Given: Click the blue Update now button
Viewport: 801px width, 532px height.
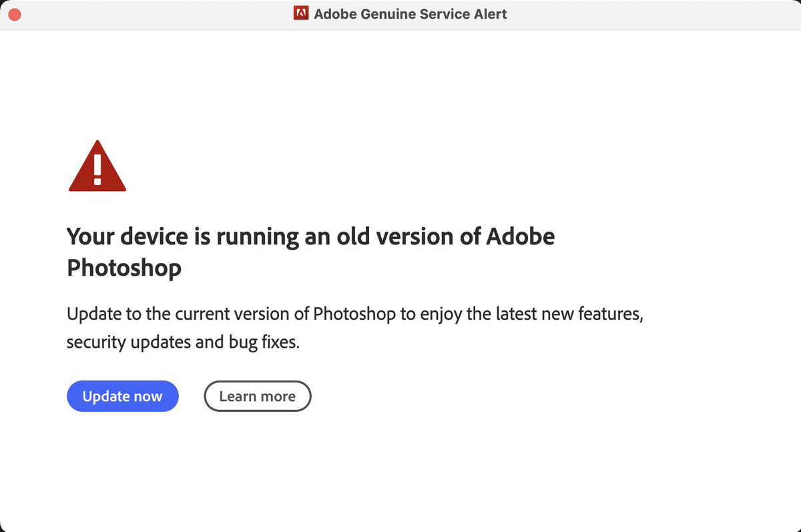Looking at the screenshot, I should (x=123, y=396).
